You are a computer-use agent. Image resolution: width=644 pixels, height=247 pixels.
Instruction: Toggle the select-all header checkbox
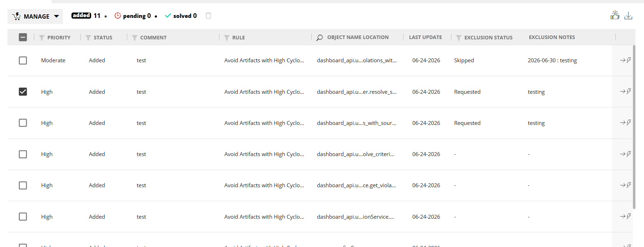pyautogui.click(x=23, y=37)
